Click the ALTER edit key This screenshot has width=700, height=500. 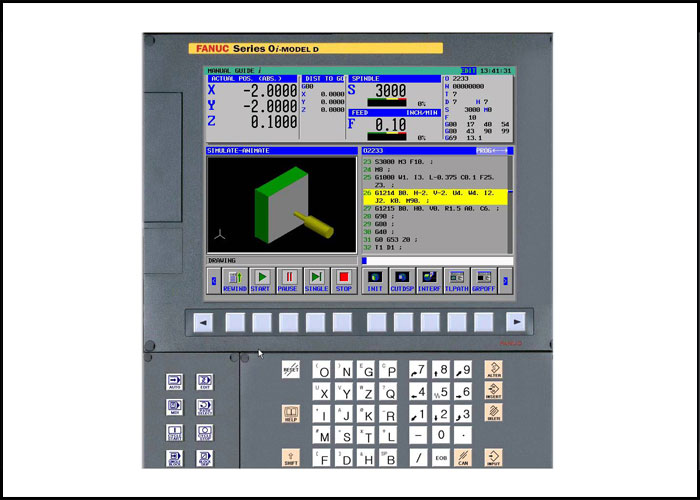coord(494,370)
